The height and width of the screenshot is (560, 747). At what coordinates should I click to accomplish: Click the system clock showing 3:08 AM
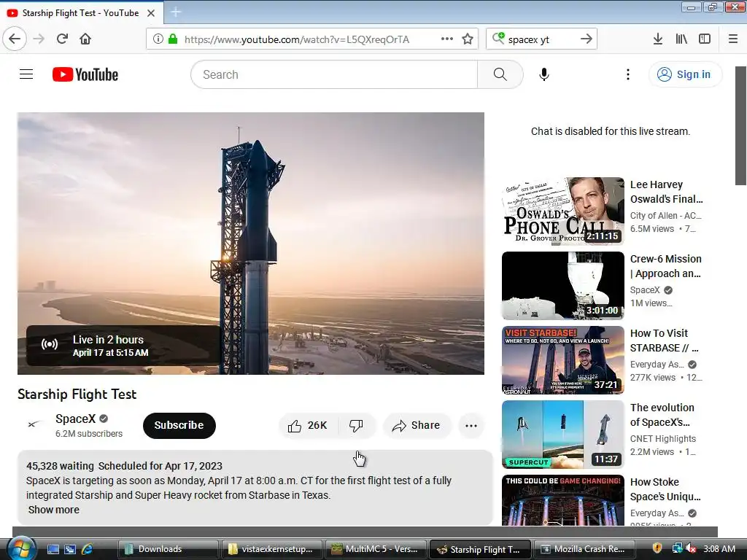tap(719, 548)
